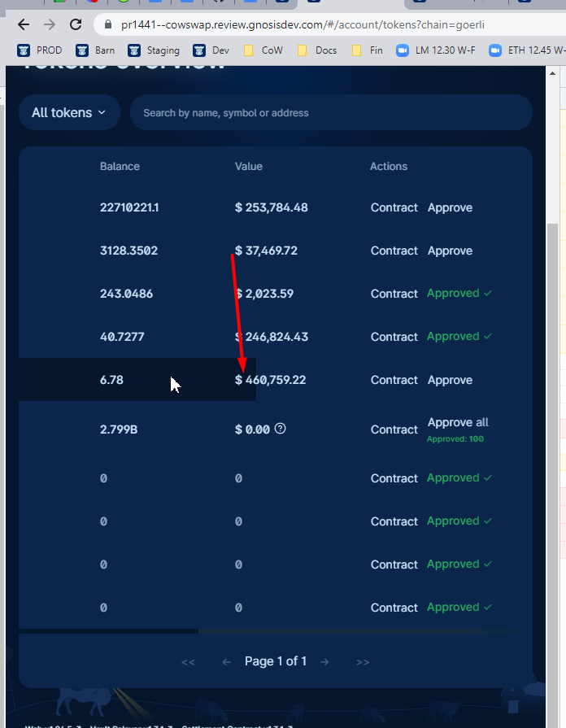Click the browser forward arrow
Image resolution: width=566 pixels, height=728 pixels.
click(50, 24)
